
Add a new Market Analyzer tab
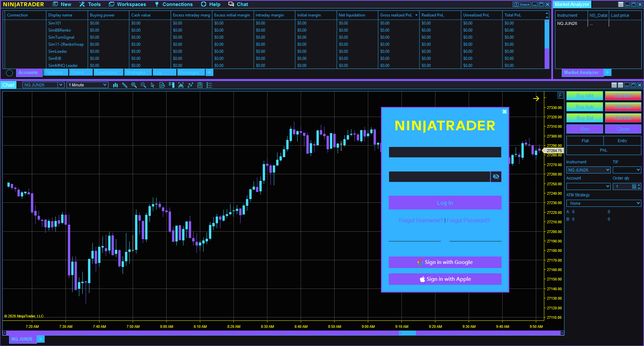[607, 73]
